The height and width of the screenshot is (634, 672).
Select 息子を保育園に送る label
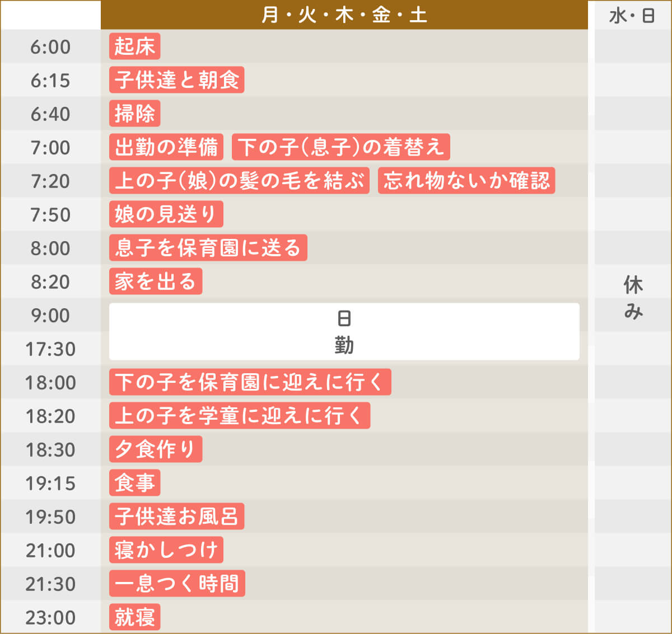coord(208,248)
